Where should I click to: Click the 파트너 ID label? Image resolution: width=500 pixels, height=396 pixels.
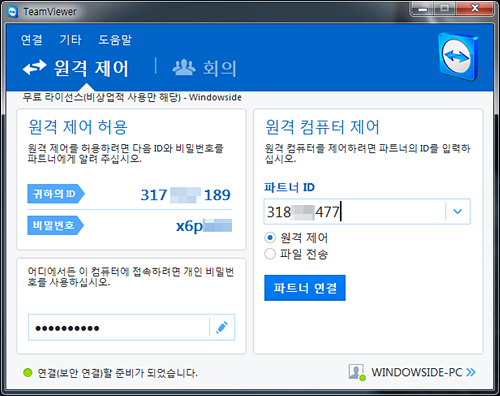289,187
